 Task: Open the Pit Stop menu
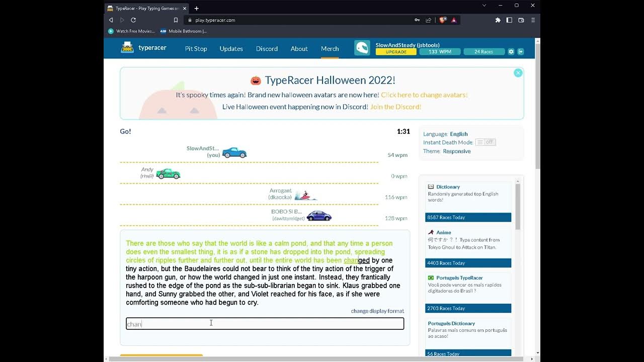[x=196, y=49]
